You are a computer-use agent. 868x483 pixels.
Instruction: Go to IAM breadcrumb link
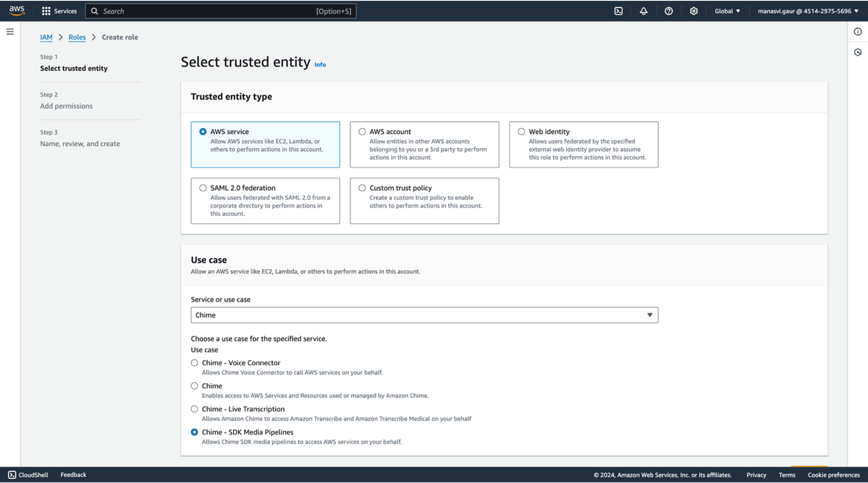[x=46, y=37]
